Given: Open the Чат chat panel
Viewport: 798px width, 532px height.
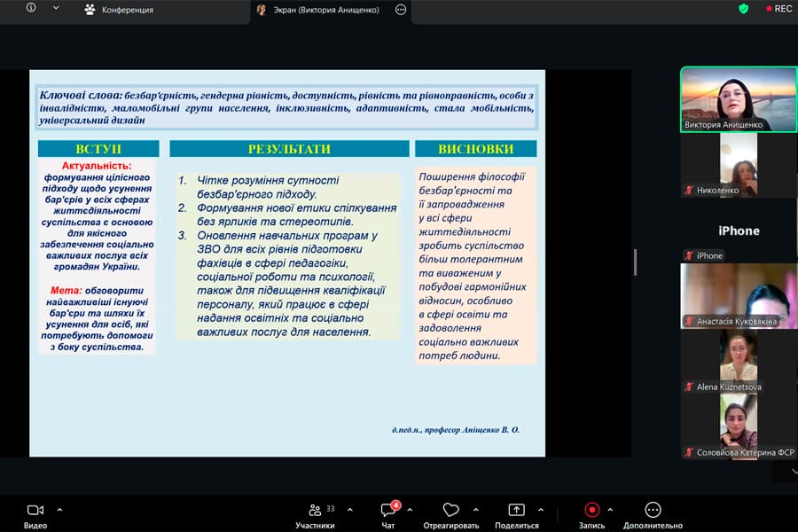Looking at the screenshot, I should (x=387, y=516).
